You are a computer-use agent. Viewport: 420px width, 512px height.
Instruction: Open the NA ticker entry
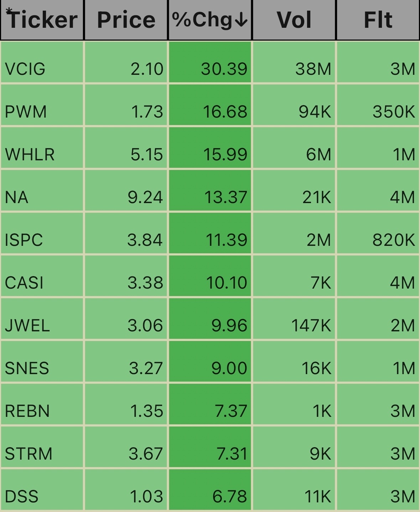[x=16, y=197]
